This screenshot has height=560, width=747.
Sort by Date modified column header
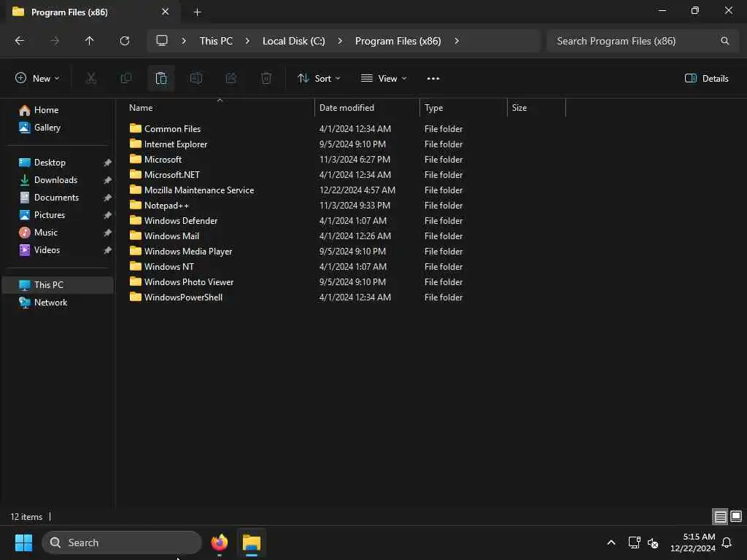[x=367, y=108]
